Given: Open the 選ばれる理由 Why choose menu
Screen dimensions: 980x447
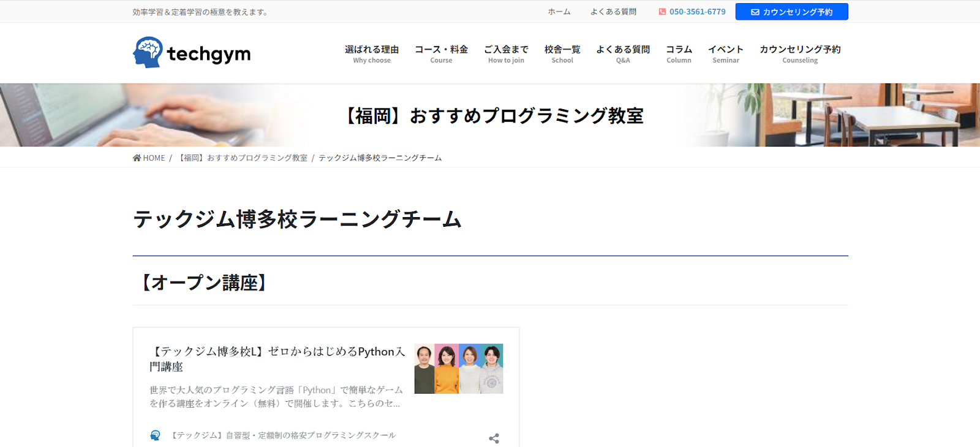Looking at the screenshot, I should pos(372,54).
